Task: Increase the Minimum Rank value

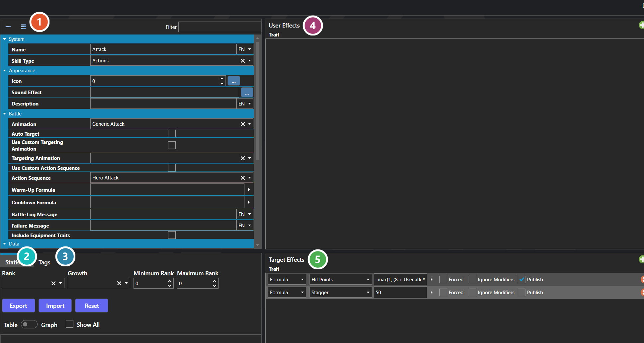Action: tap(170, 281)
